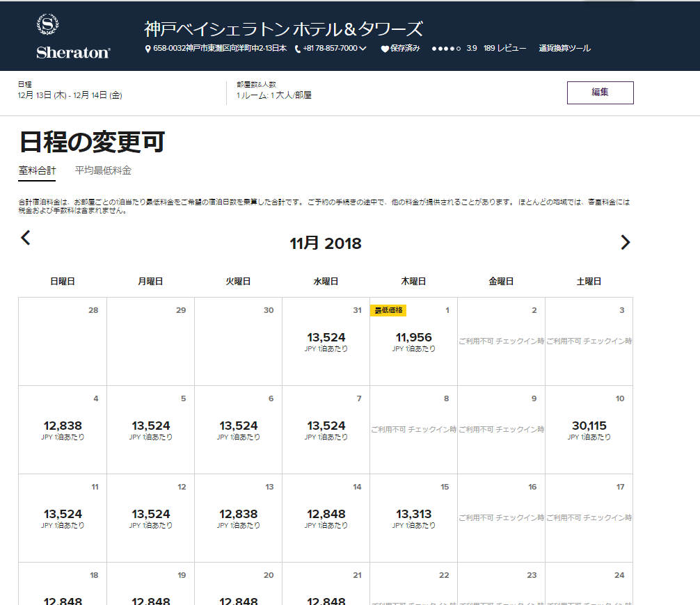This screenshot has height=605, width=700.
Task: Click the hotel address text link
Action: pyautogui.click(x=220, y=48)
